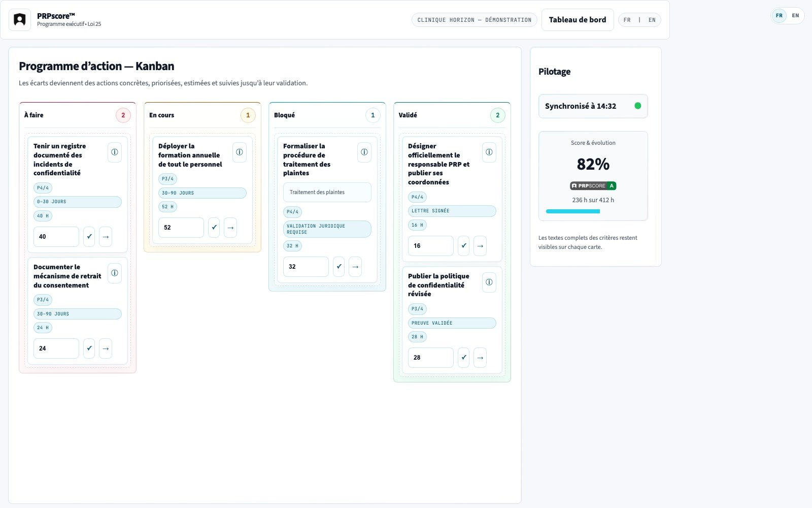Click the green sync status dot
The width and height of the screenshot is (812, 508).
638,106
